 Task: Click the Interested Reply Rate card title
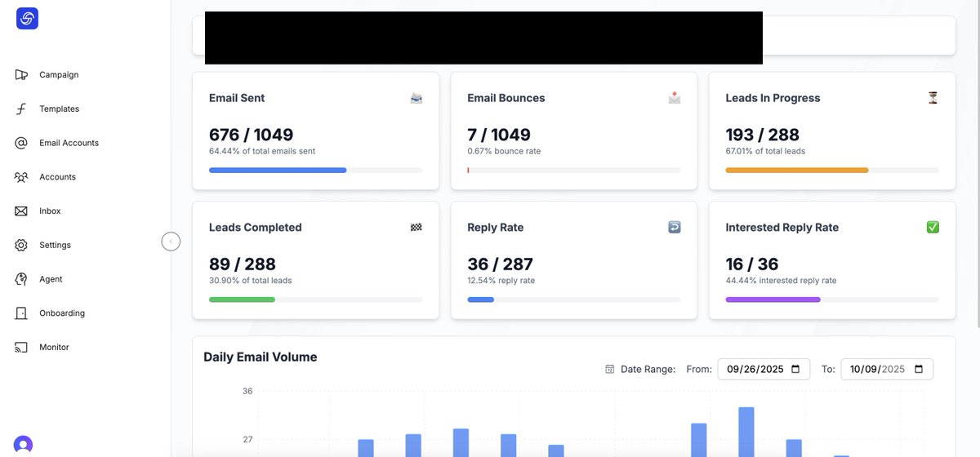(782, 228)
